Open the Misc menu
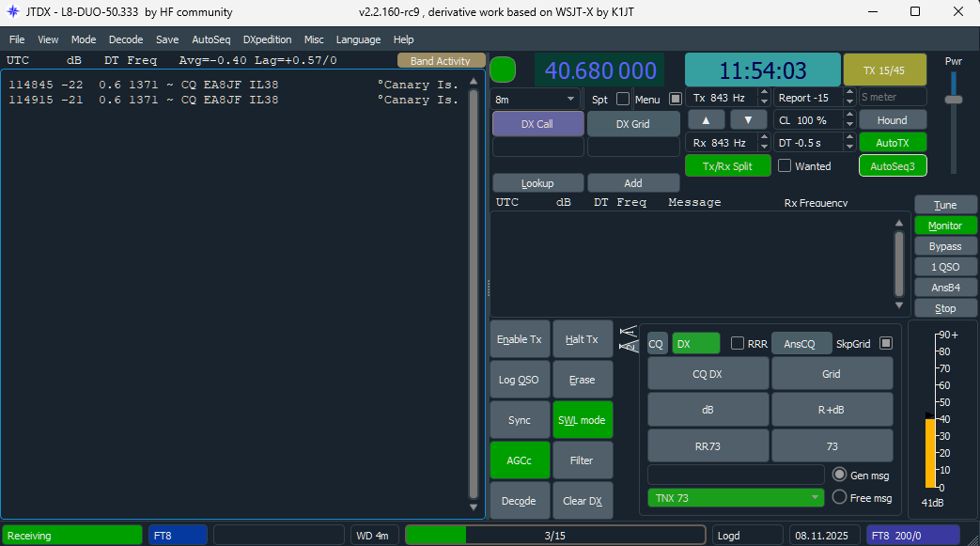The width and height of the screenshot is (980, 546). 314,39
